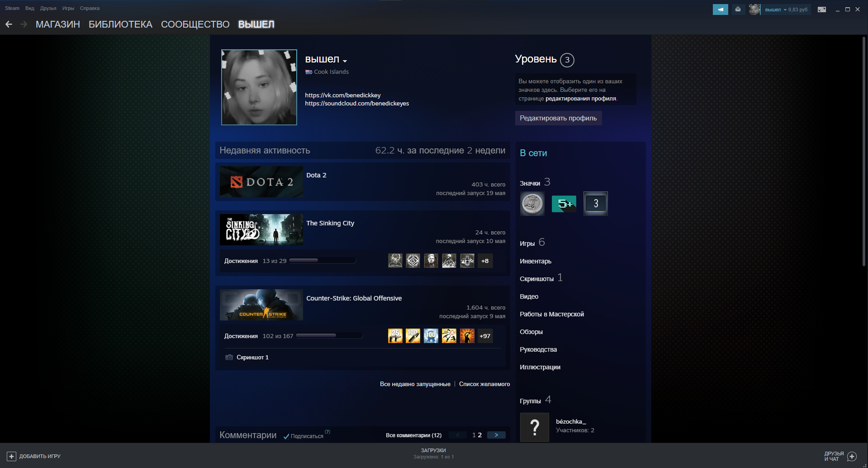Open the Друзья menu

coord(48,8)
